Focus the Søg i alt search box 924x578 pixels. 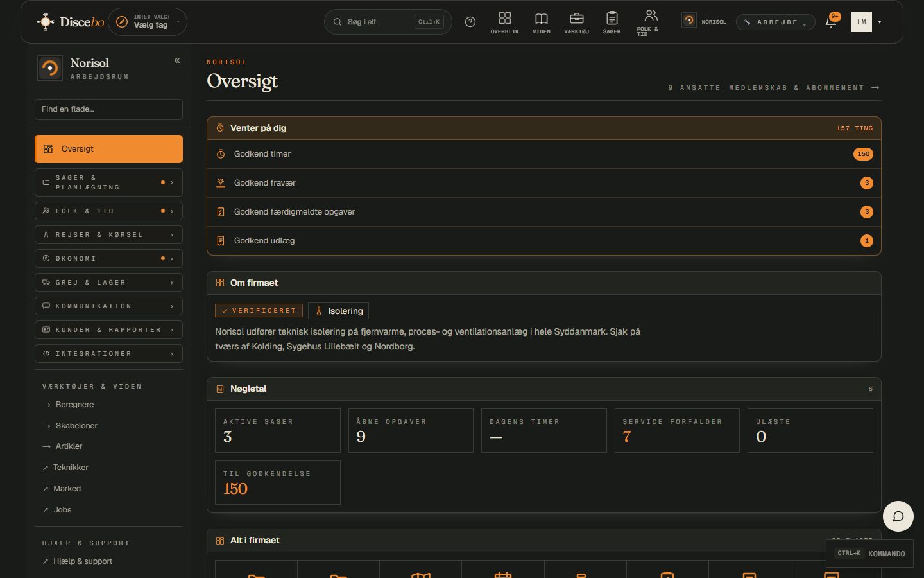(388, 22)
